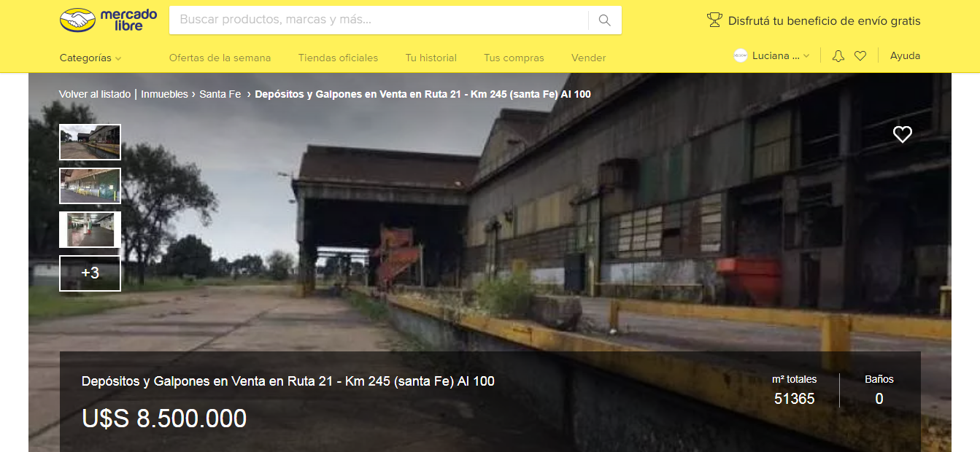
Task: Open Tu historial
Action: (x=431, y=58)
